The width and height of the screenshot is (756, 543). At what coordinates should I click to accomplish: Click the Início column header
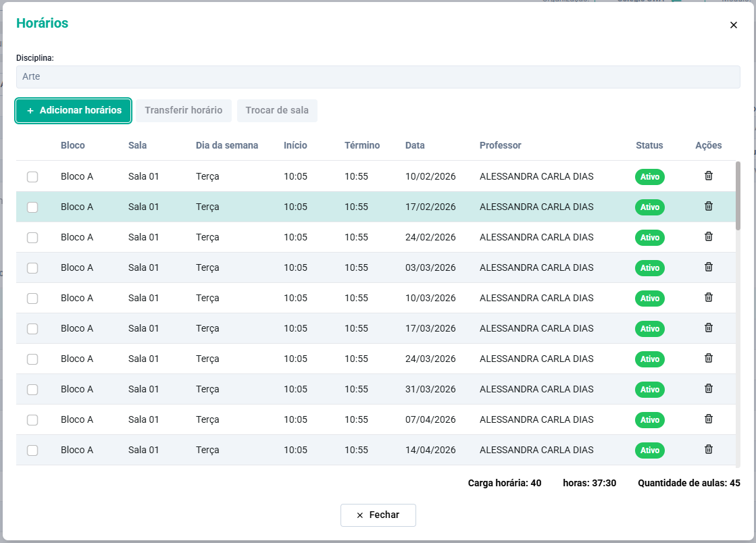295,145
